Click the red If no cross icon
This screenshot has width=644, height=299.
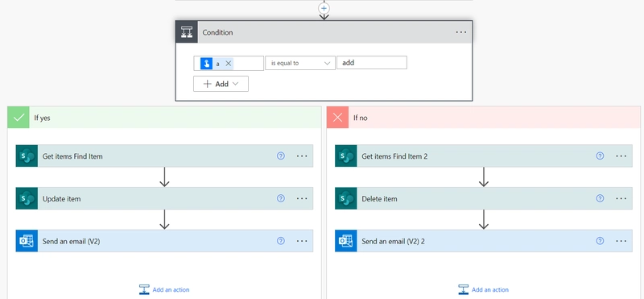click(337, 118)
